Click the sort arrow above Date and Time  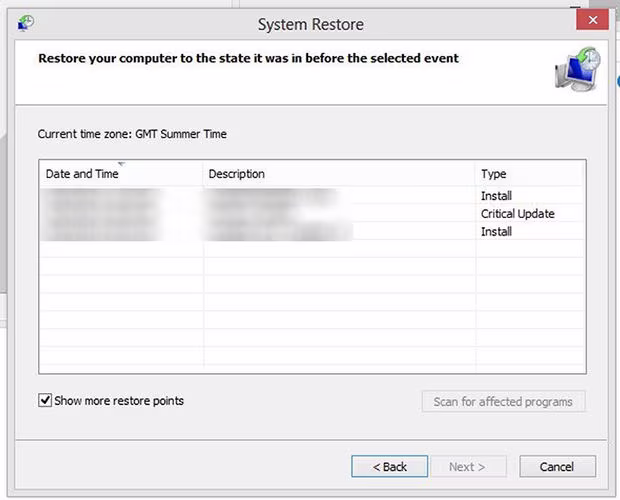tap(121, 164)
